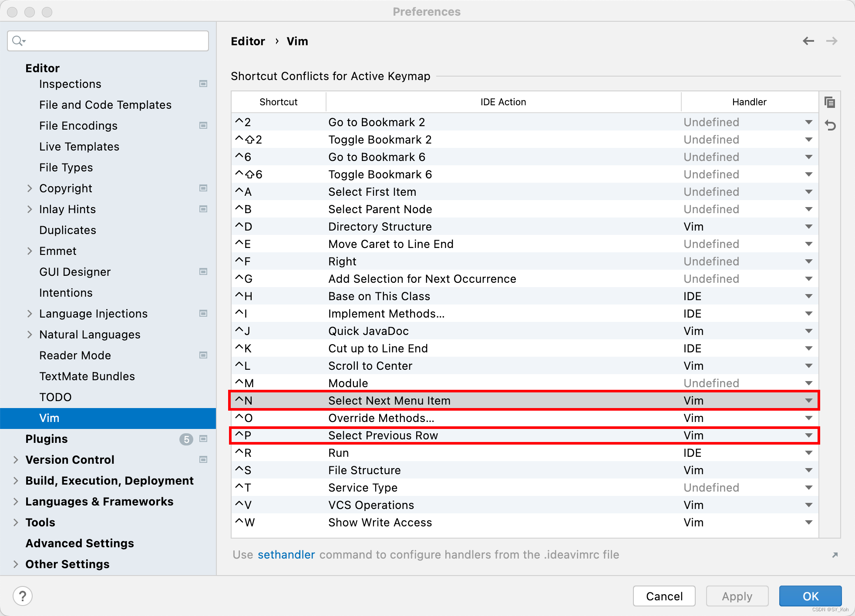Click the search magnifier icon in the settings filter
The width and height of the screenshot is (855, 616).
tap(18, 41)
